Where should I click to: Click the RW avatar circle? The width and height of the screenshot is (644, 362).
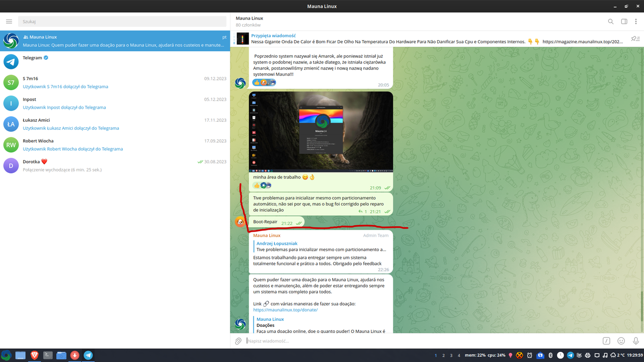tap(11, 145)
